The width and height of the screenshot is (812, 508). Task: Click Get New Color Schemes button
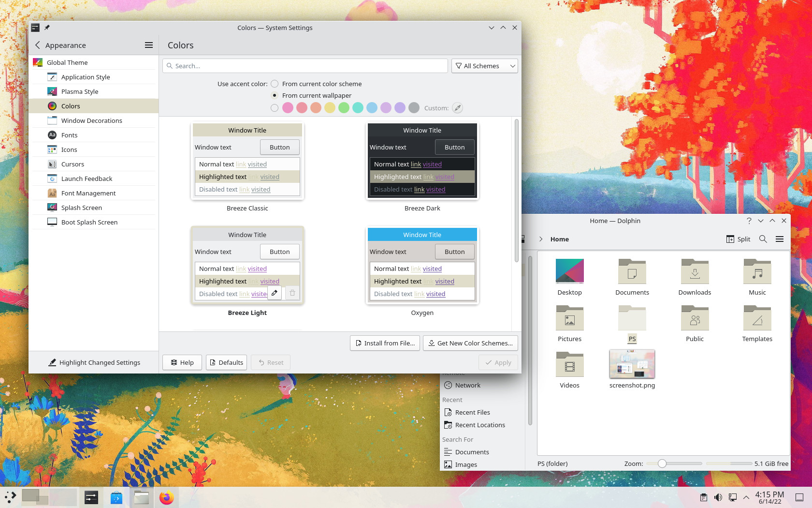(471, 343)
